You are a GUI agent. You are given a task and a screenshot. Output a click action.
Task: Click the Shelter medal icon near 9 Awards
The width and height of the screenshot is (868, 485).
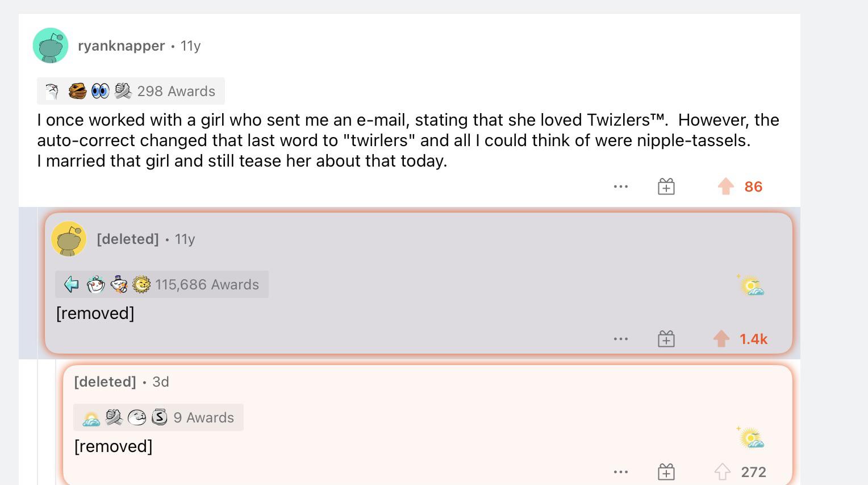[160, 417]
